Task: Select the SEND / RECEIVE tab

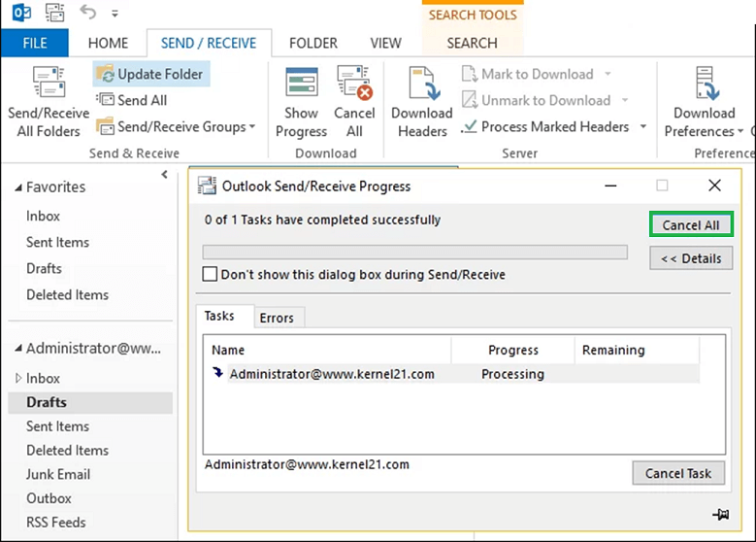Action: pos(209,43)
